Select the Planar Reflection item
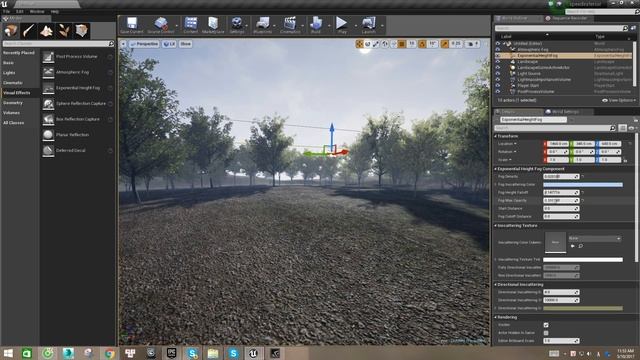640x360 pixels. tap(77, 135)
